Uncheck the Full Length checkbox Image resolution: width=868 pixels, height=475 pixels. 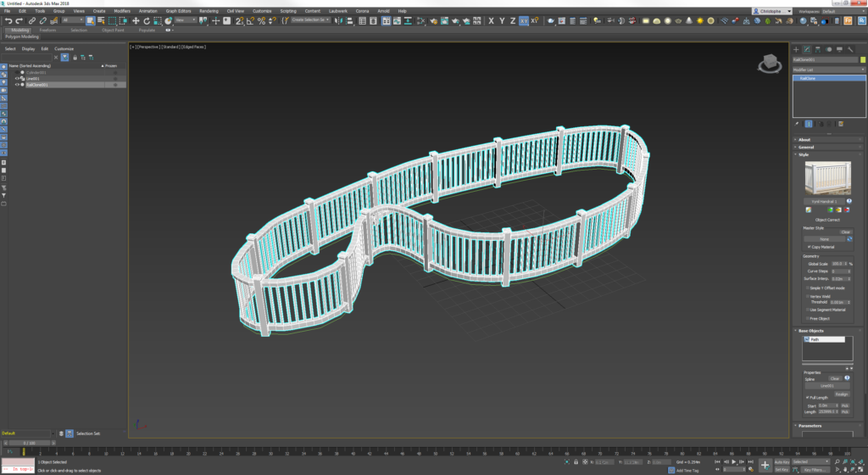[x=808, y=398]
